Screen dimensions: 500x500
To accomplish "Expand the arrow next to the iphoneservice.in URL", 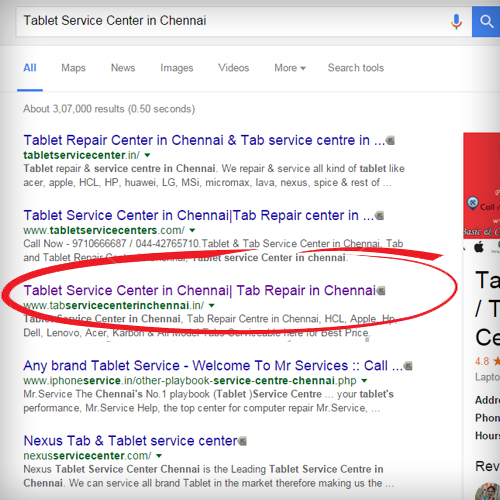I will tap(364, 381).
